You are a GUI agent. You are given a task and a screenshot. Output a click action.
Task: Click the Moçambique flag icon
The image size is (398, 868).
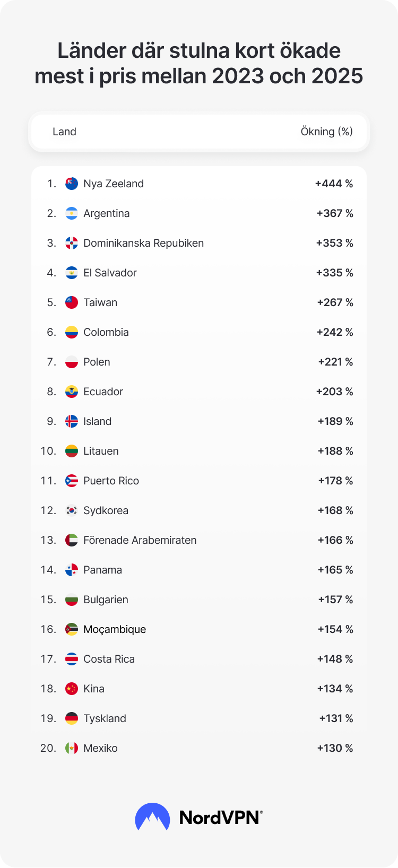(x=72, y=629)
